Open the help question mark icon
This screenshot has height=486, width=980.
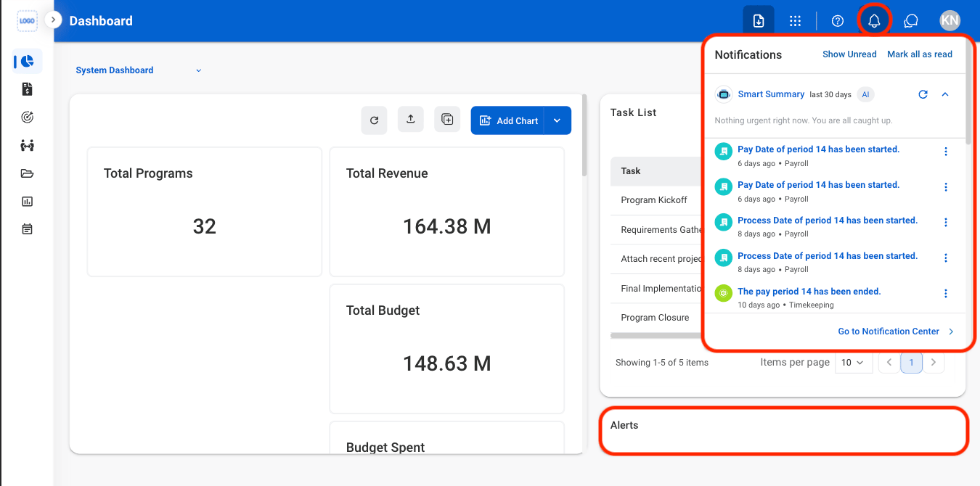pyautogui.click(x=838, y=21)
